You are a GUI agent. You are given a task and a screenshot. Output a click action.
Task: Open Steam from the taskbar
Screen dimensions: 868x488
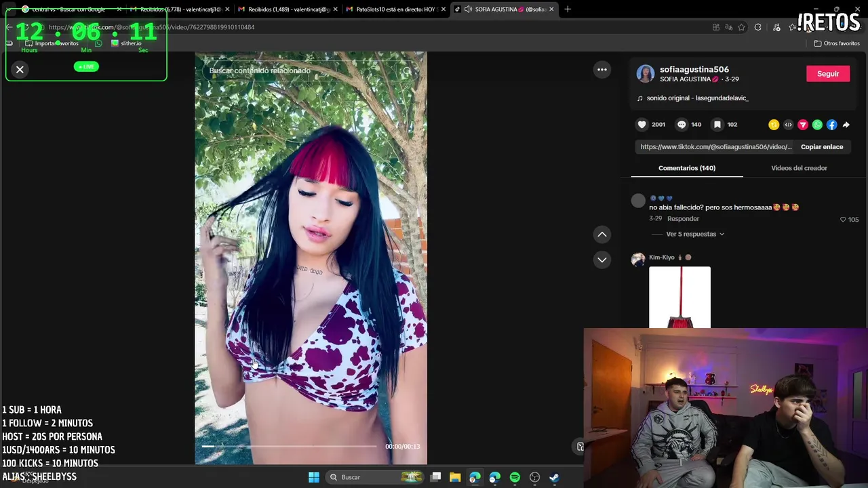[x=554, y=477]
